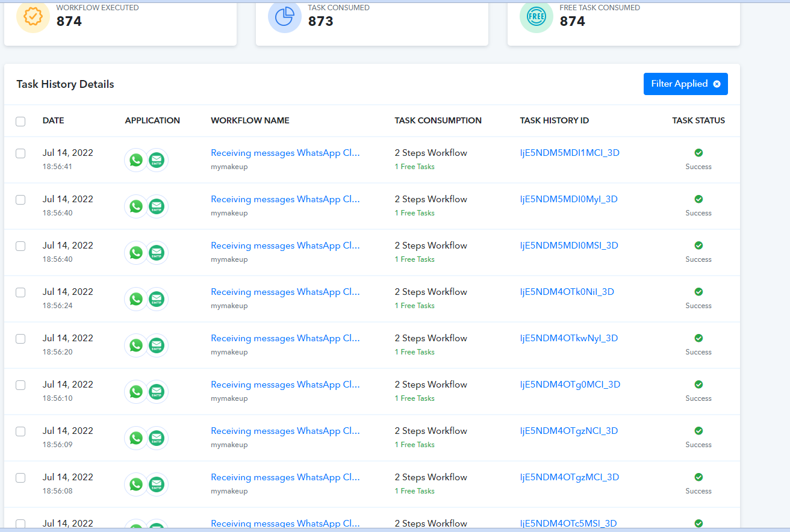The height and width of the screenshot is (532, 790).
Task: Click SMTP icon in row with ID ending MSI_3D
Action: (x=157, y=253)
